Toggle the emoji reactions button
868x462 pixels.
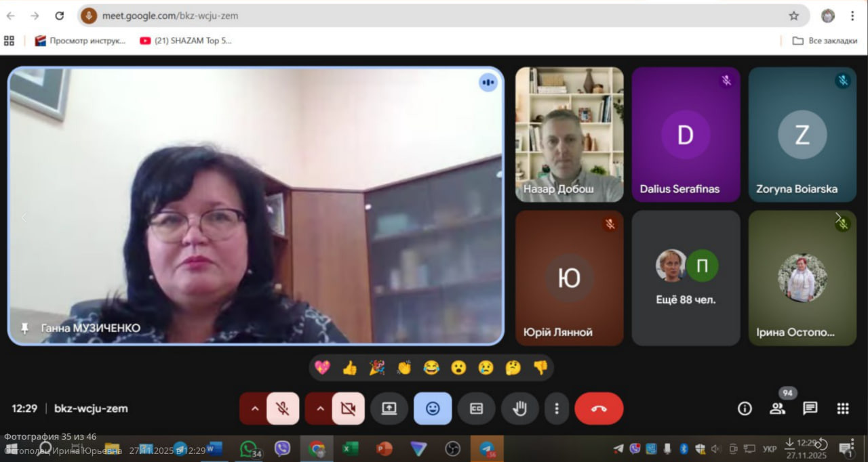click(x=433, y=408)
